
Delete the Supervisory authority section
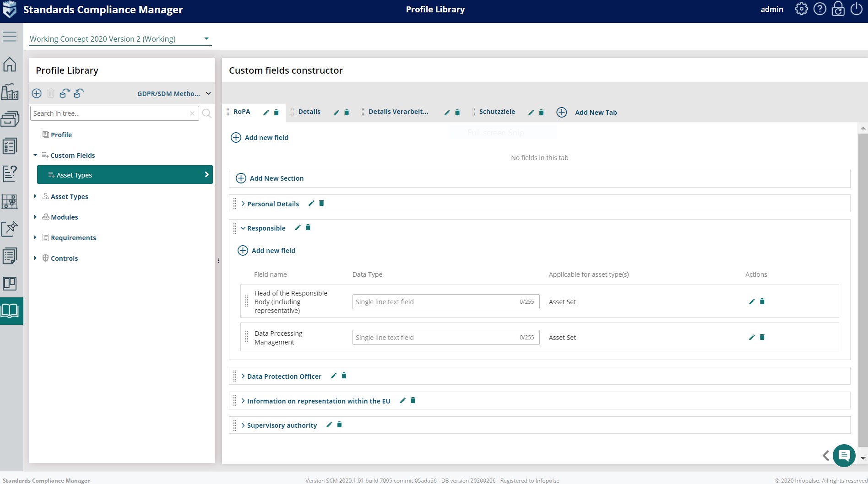[339, 425]
